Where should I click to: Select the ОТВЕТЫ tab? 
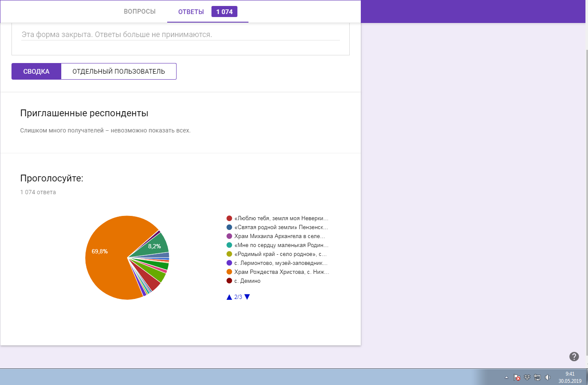pyautogui.click(x=191, y=12)
